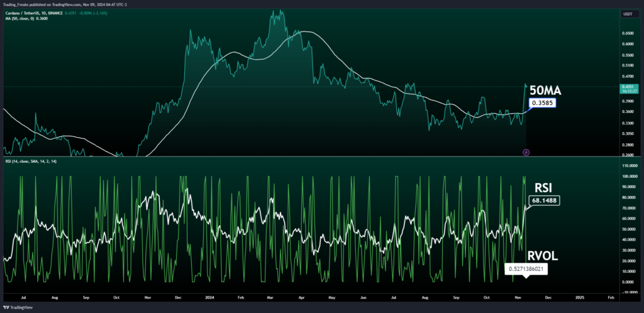Select the RSI text annotation

click(545, 188)
